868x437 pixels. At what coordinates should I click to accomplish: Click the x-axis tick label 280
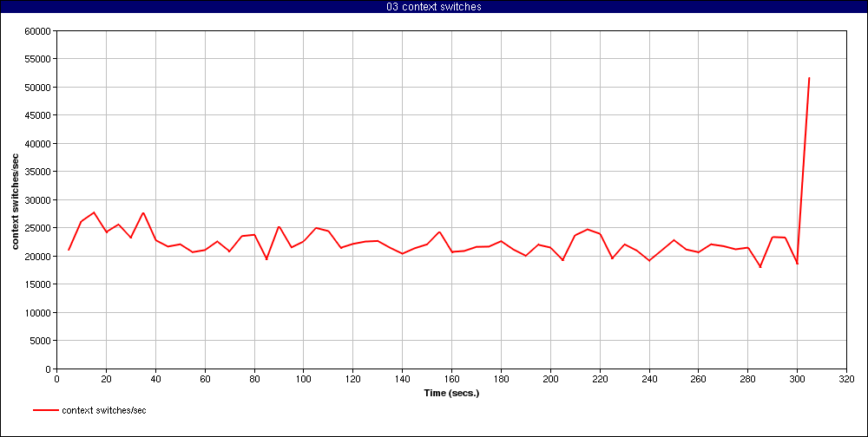pos(748,380)
